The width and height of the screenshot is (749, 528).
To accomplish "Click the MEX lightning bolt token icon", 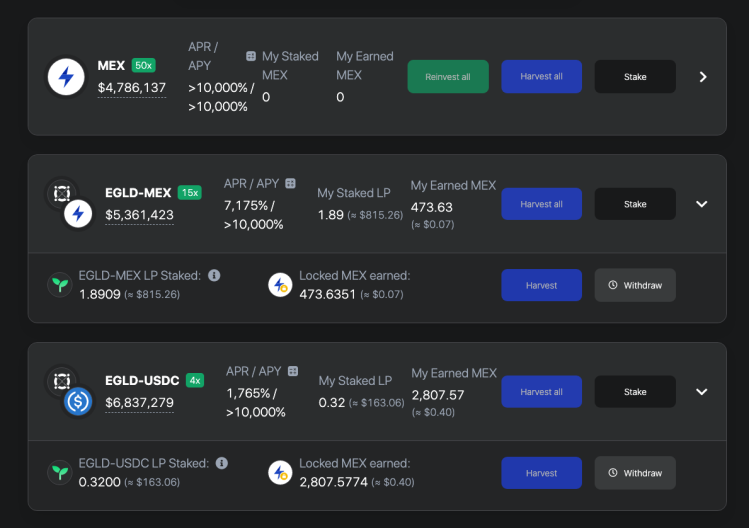I will click(x=66, y=76).
